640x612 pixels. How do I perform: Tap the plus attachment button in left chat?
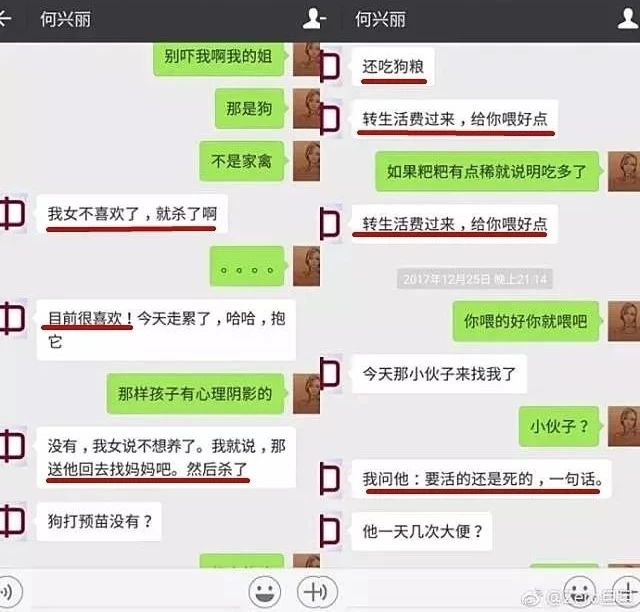(317, 592)
